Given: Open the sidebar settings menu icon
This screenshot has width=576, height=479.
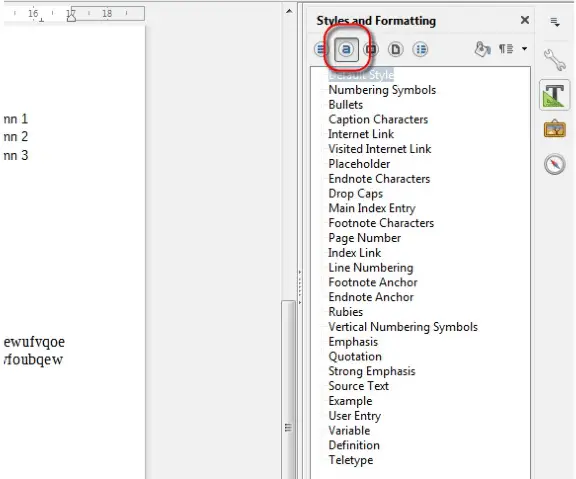Looking at the screenshot, I should pos(555,22).
